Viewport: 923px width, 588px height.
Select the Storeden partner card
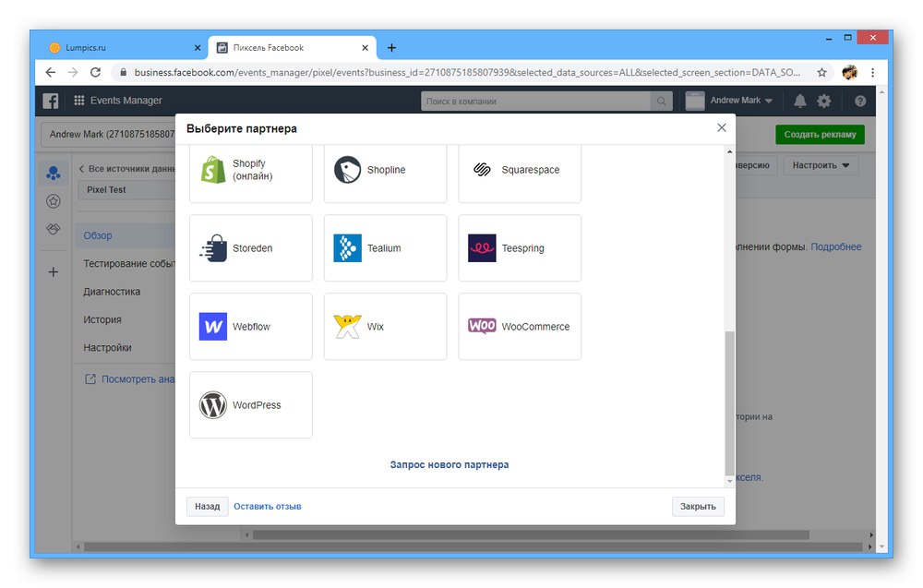(x=251, y=247)
